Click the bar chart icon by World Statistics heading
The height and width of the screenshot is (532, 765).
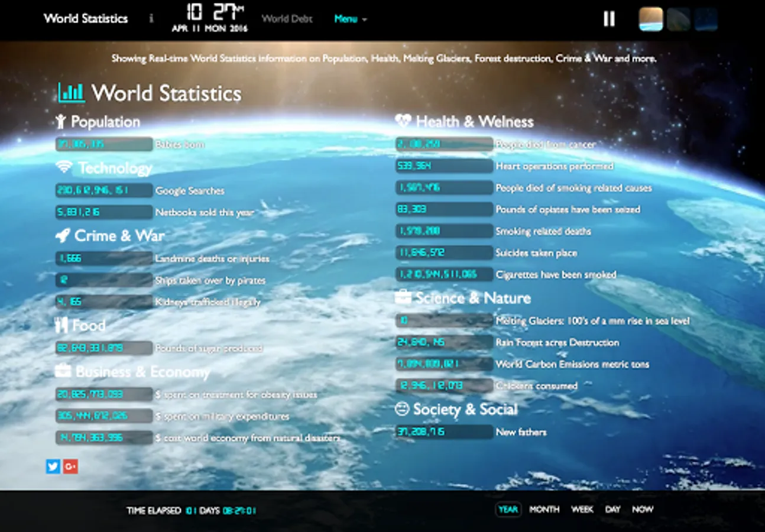click(72, 93)
